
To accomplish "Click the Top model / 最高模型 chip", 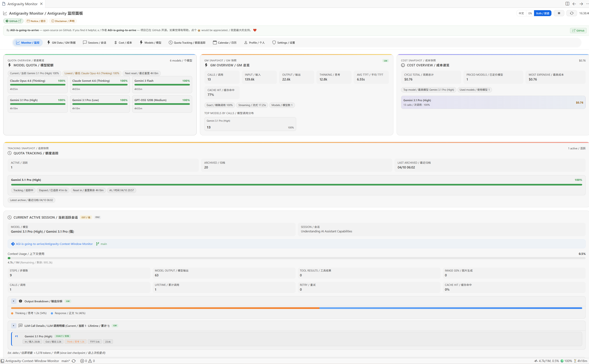I will pyautogui.click(x=428, y=90).
